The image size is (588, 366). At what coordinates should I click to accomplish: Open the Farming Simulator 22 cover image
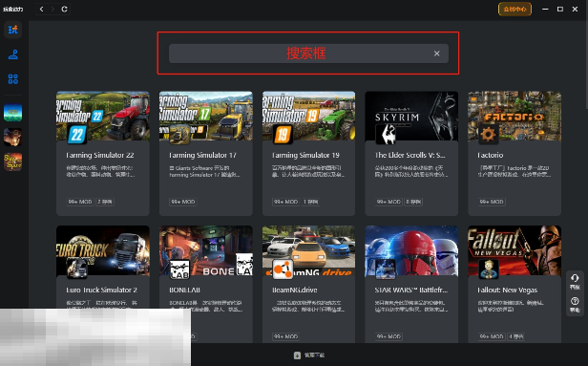[x=103, y=116]
